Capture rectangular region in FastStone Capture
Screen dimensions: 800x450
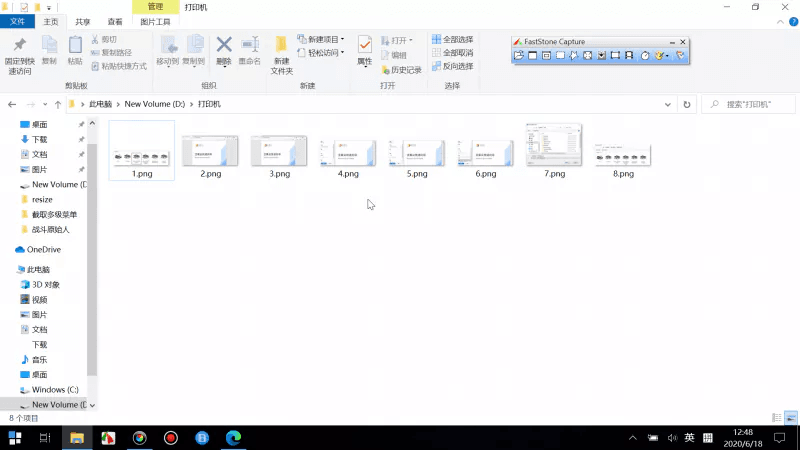tap(560, 55)
